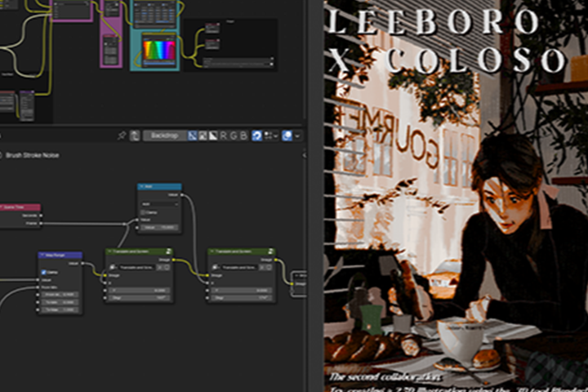Select the Map Range node header
The height and width of the screenshot is (392, 588).
coord(60,255)
